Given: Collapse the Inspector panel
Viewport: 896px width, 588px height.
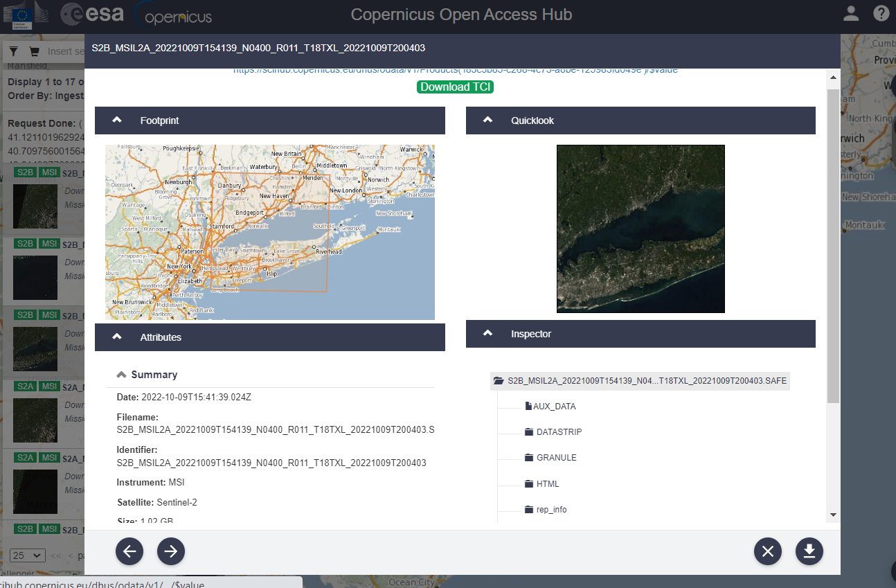Looking at the screenshot, I should [x=487, y=334].
